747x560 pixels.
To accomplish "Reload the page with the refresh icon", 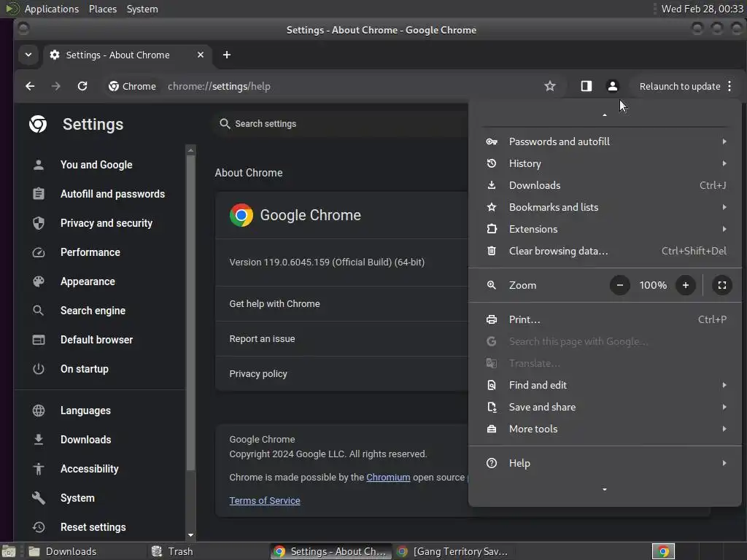I will (x=82, y=86).
